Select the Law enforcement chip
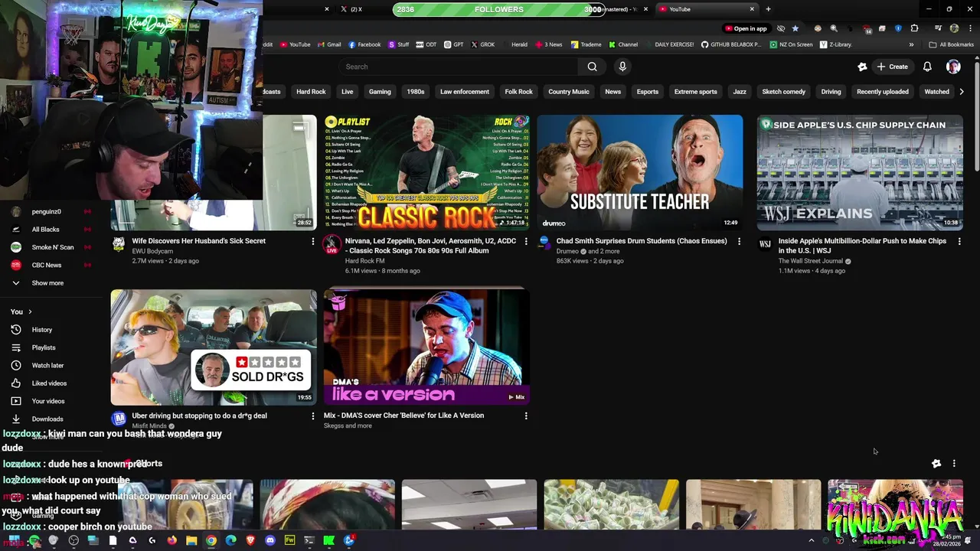980x551 pixels. point(465,92)
